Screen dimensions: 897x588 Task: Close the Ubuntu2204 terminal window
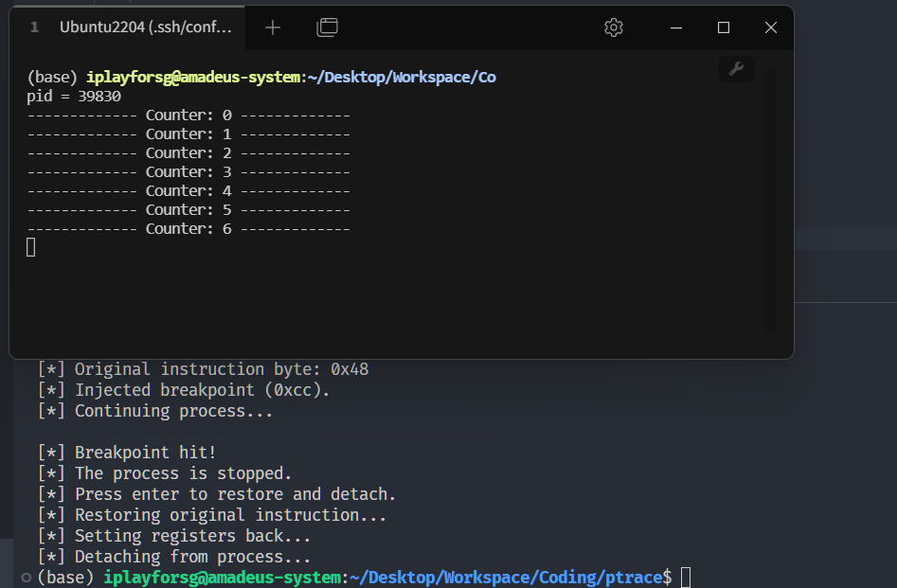pos(770,27)
